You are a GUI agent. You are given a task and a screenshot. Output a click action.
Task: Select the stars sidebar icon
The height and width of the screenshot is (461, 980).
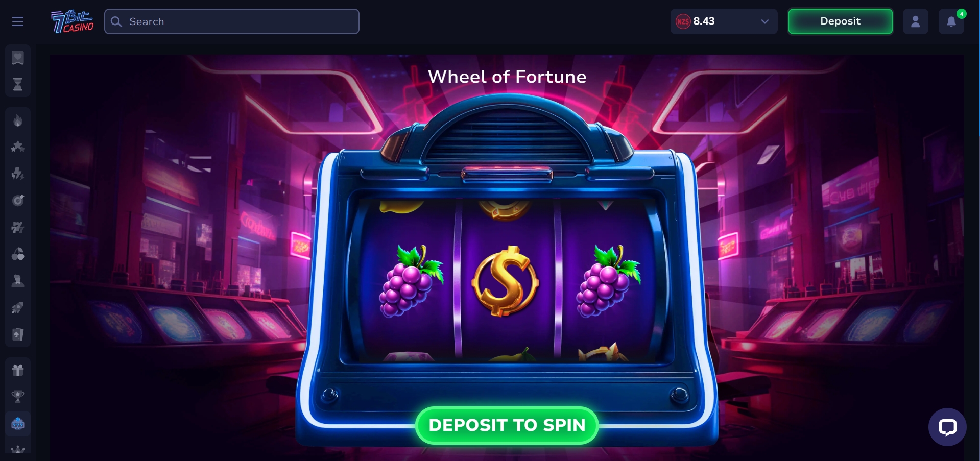tap(18, 147)
